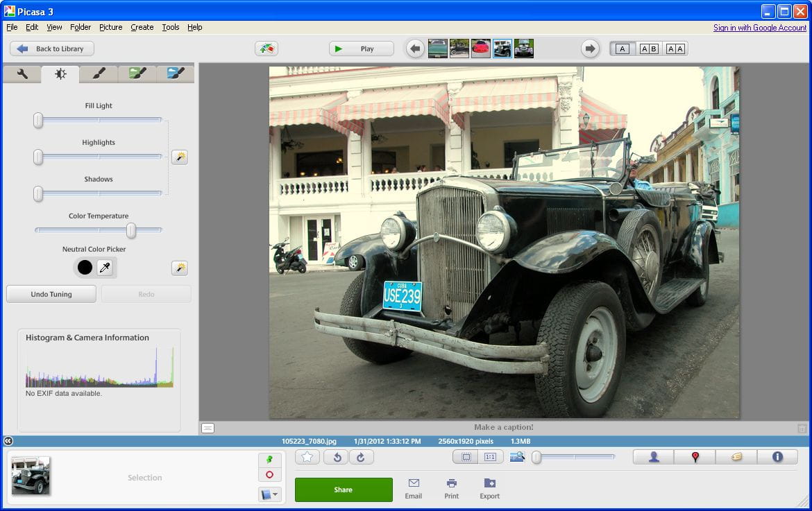This screenshot has height=511, width=812.
Task: Go Back to Library
Action: click(x=52, y=49)
